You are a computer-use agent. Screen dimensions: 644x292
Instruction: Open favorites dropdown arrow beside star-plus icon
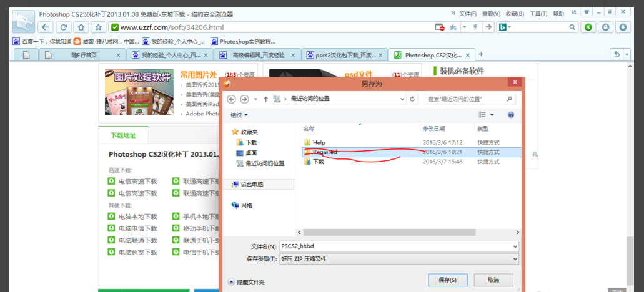[x=465, y=27]
